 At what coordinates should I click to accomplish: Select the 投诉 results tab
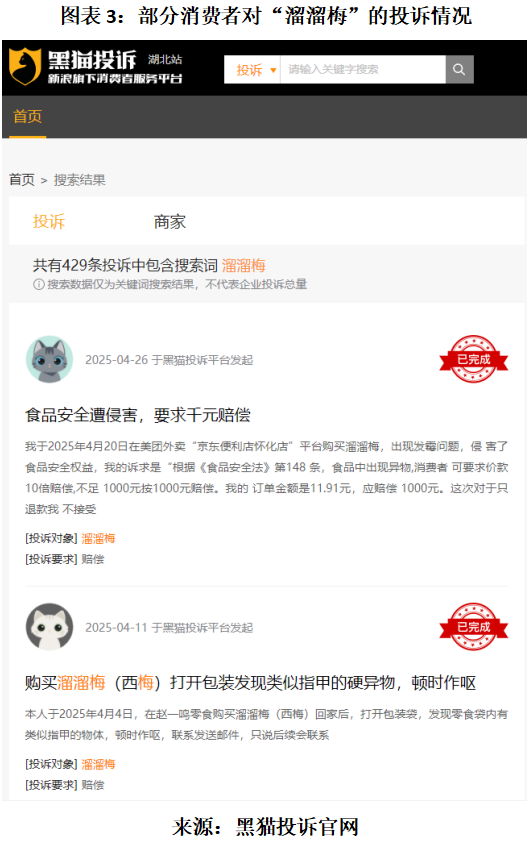click(49, 222)
